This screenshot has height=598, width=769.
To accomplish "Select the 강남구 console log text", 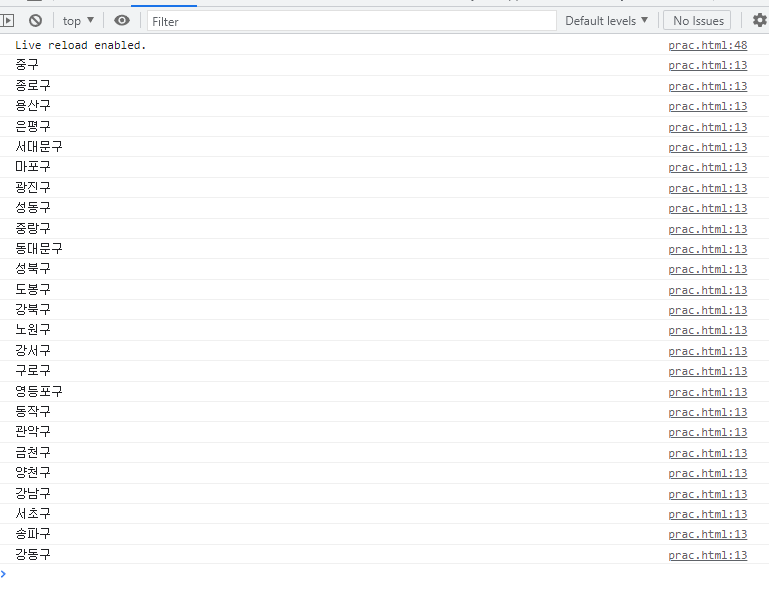I will click(32, 493).
